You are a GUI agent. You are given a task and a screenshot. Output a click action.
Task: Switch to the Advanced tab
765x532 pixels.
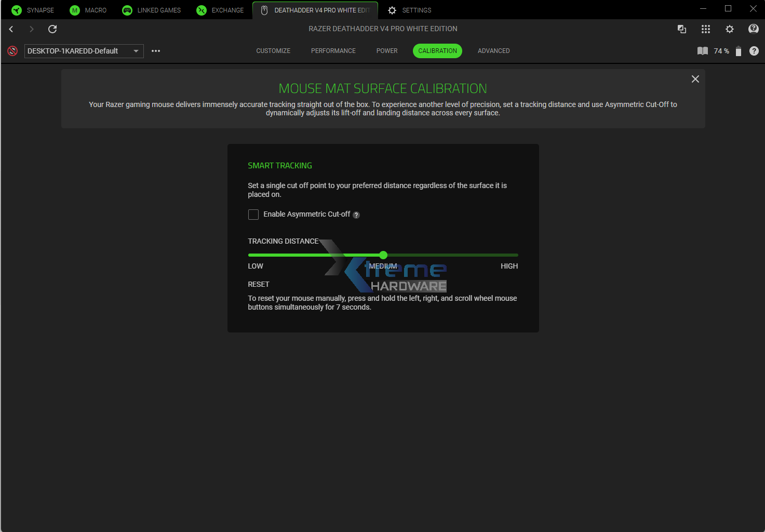(x=493, y=50)
